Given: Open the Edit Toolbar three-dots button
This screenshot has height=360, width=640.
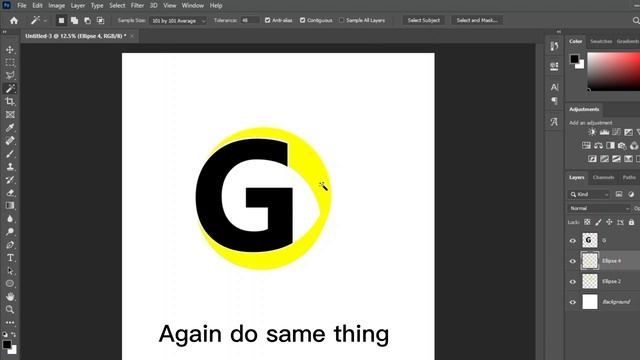Looking at the screenshot, I should click(10, 322).
